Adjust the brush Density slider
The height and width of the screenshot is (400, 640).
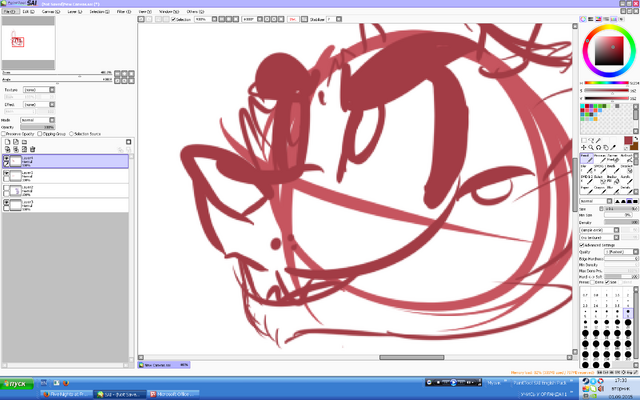pyautogui.click(x=621, y=222)
